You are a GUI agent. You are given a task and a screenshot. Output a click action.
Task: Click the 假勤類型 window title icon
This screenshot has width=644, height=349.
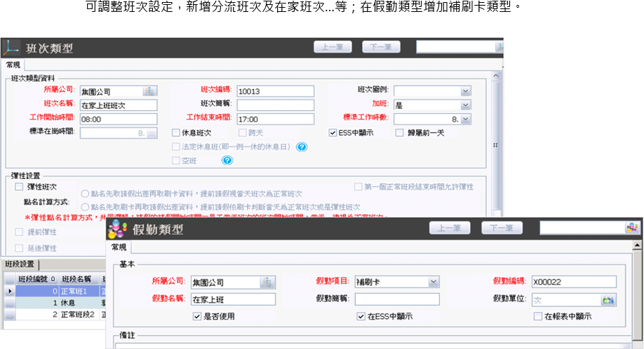click(119, 229)
